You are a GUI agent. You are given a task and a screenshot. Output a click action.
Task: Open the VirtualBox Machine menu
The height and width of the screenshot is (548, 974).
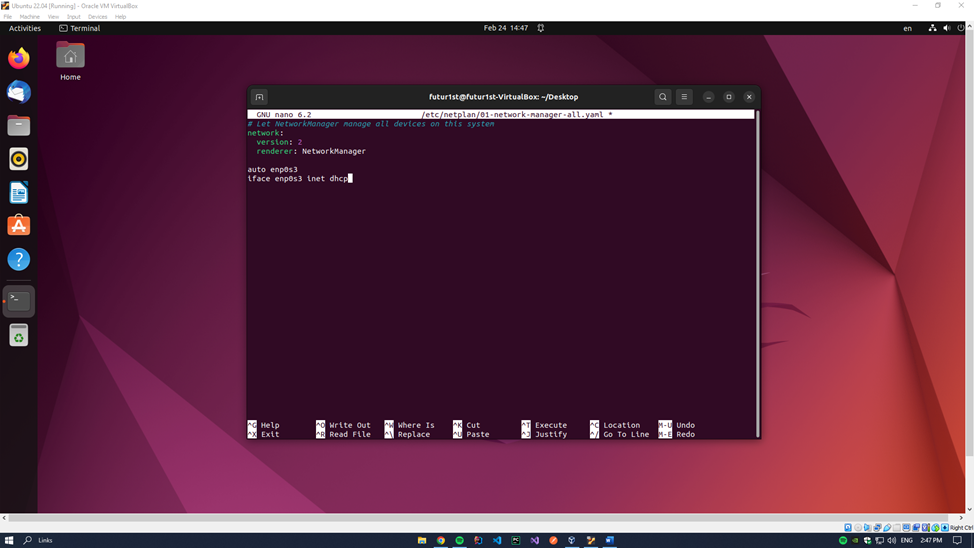(29, 17)
